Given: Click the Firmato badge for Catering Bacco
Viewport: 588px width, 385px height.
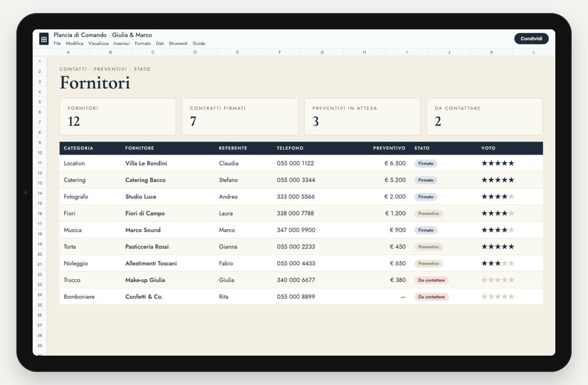Looking at the screenshot, I should pos(425,180).
